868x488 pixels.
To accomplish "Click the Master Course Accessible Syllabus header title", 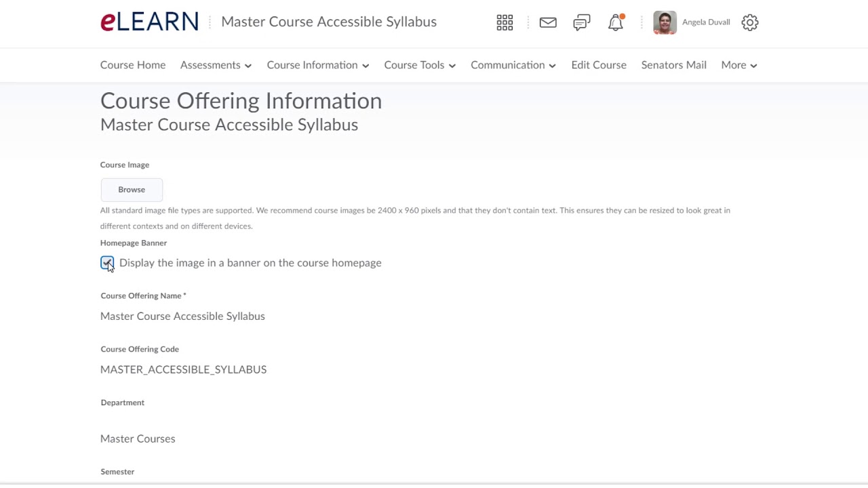I will 329,22.
